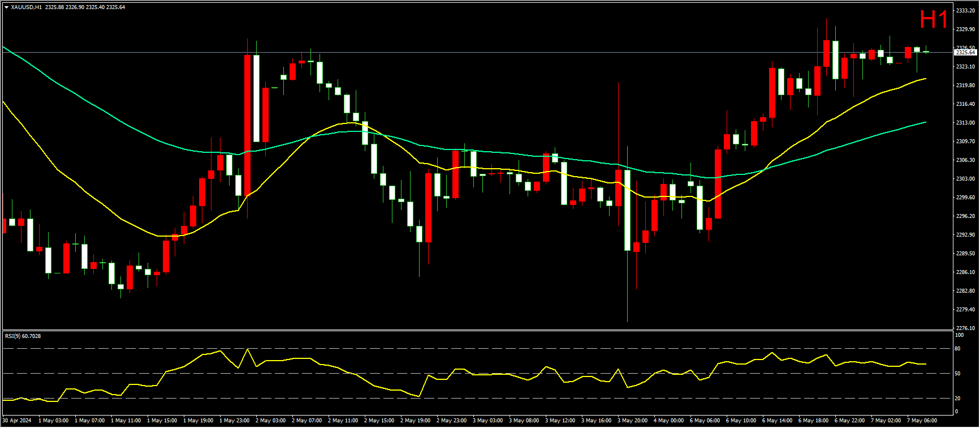The width and height of the screenshot is (980, 428).
Task: Click the 2333.20 price scale label
Action: click(965, 11)
